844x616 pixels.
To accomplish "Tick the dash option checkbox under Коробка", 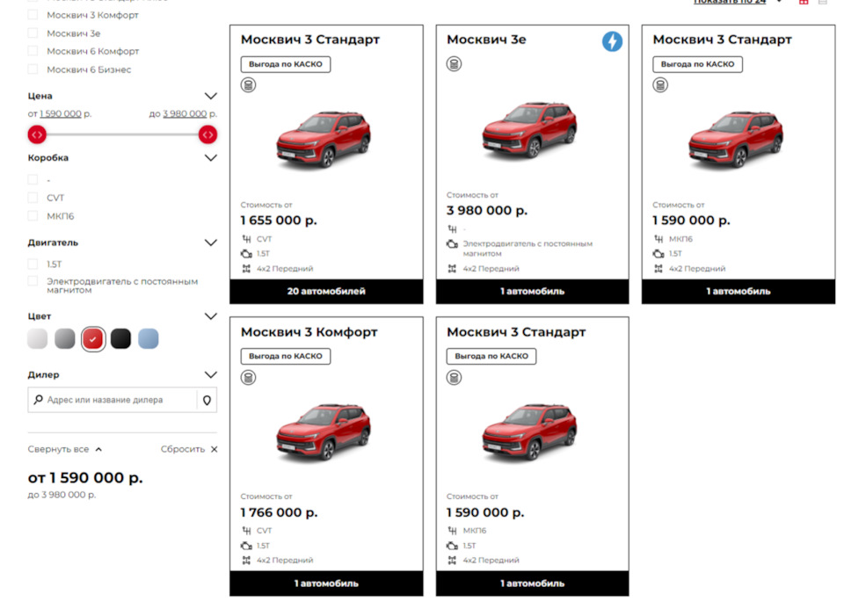I will [x=33, y=179].
